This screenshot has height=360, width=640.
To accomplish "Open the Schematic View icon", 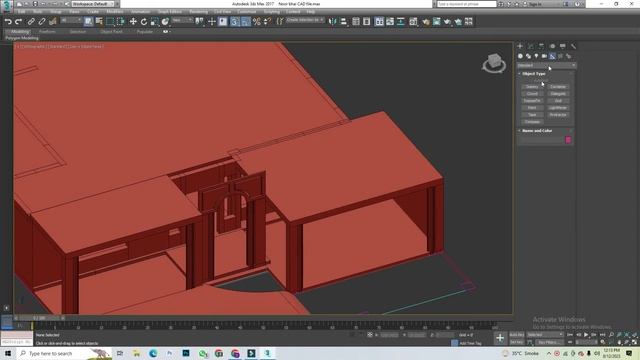I will pyautogui.click(x=401, y=22).
